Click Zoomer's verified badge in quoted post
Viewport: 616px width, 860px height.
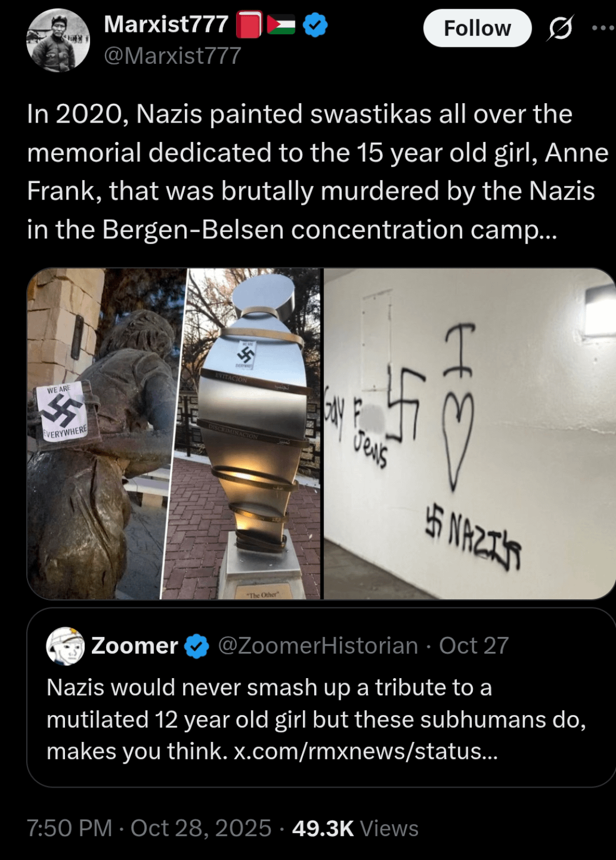click(x=197, y=646)
